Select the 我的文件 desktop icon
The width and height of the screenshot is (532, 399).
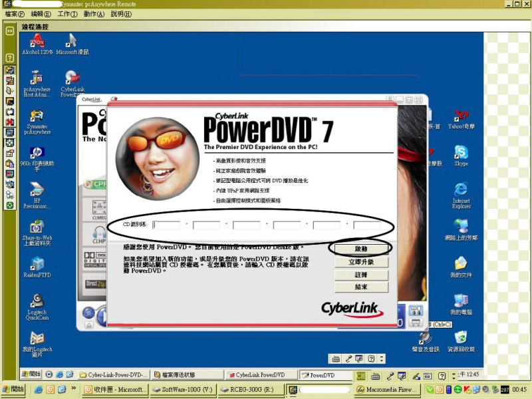pos(461,267)
